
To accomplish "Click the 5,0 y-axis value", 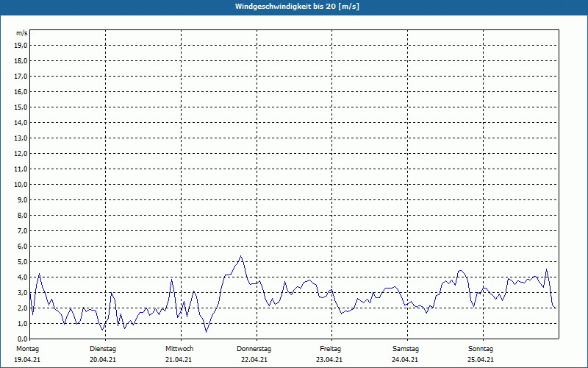I will 23,262.
